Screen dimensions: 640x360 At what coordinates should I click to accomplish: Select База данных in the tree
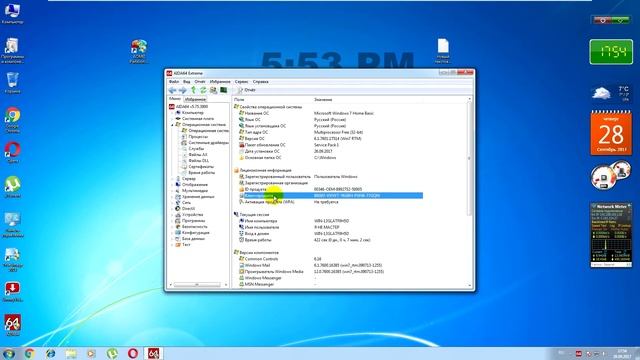(x=193, y=239)
